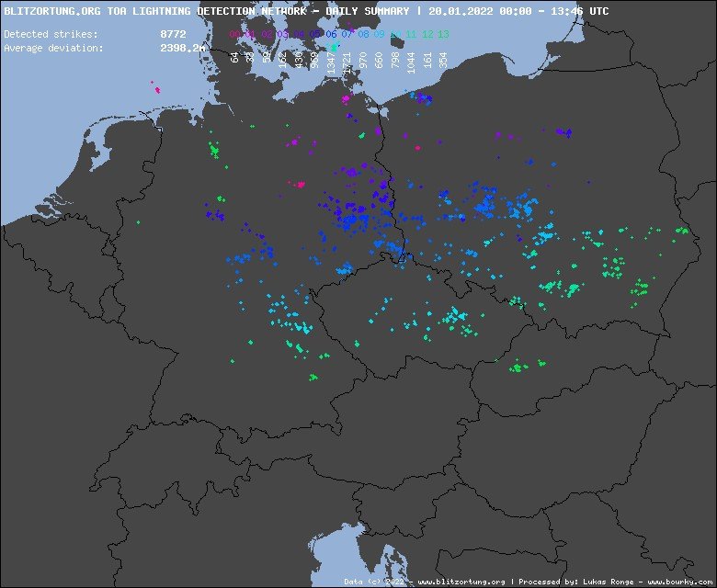The height and width of the screenshot is (588, 717).
Task: Click the Average deviation value 2398.2m
Action: click(x=182, y=46)
